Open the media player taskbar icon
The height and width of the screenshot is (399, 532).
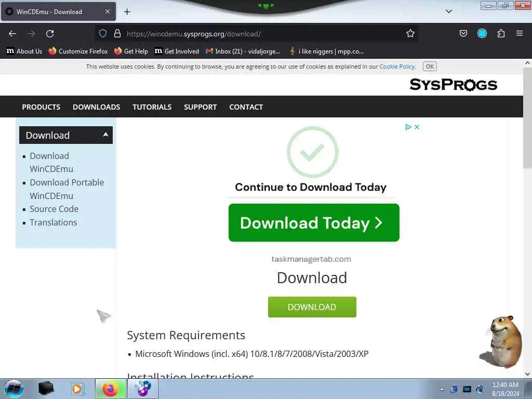tap(77, 389)
